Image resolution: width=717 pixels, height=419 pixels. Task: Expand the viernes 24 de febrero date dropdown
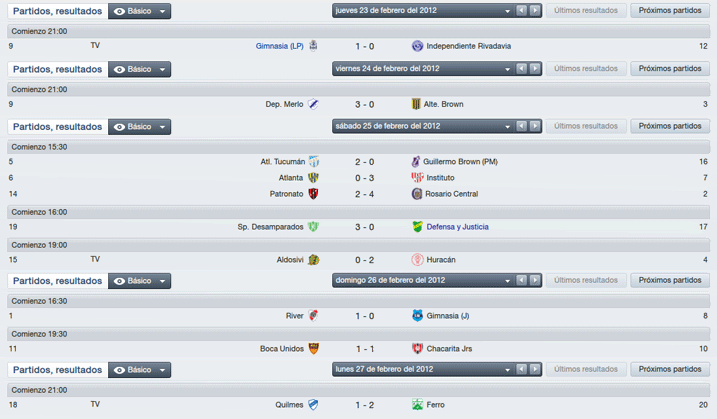pos(423,69)
